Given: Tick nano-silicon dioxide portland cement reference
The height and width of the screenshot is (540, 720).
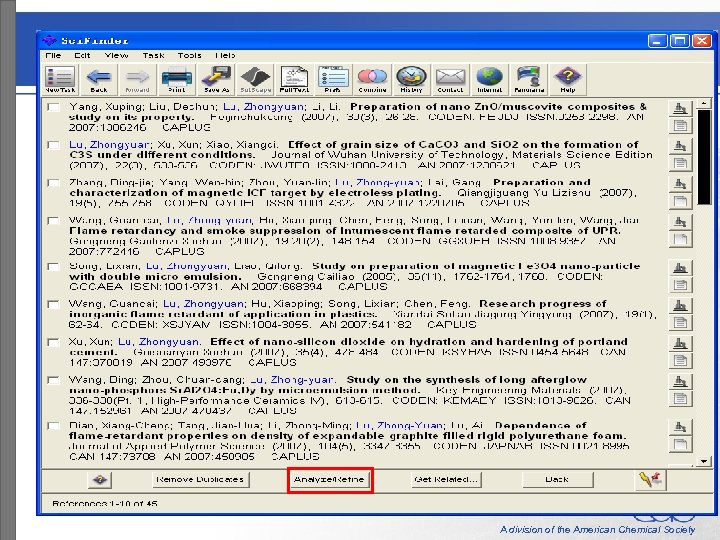Looking at the screenshot, I should [x=54, y=343].
